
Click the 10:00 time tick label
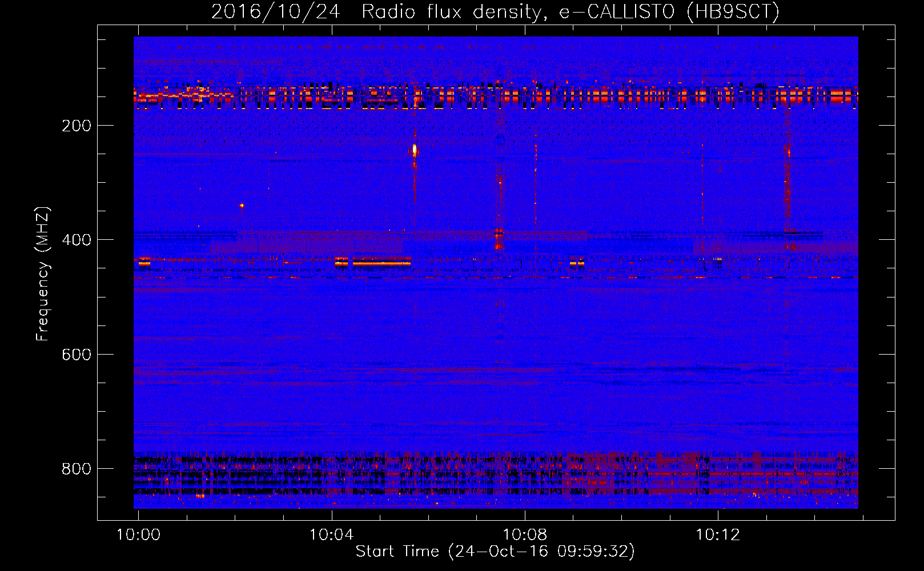point(139,534)
